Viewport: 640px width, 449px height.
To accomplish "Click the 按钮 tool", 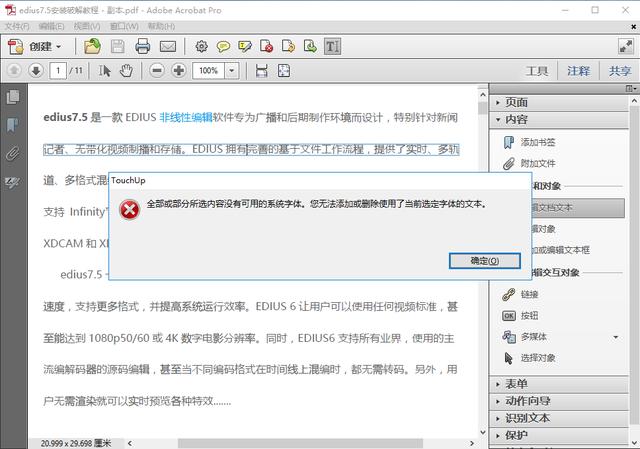I will 520,316.
